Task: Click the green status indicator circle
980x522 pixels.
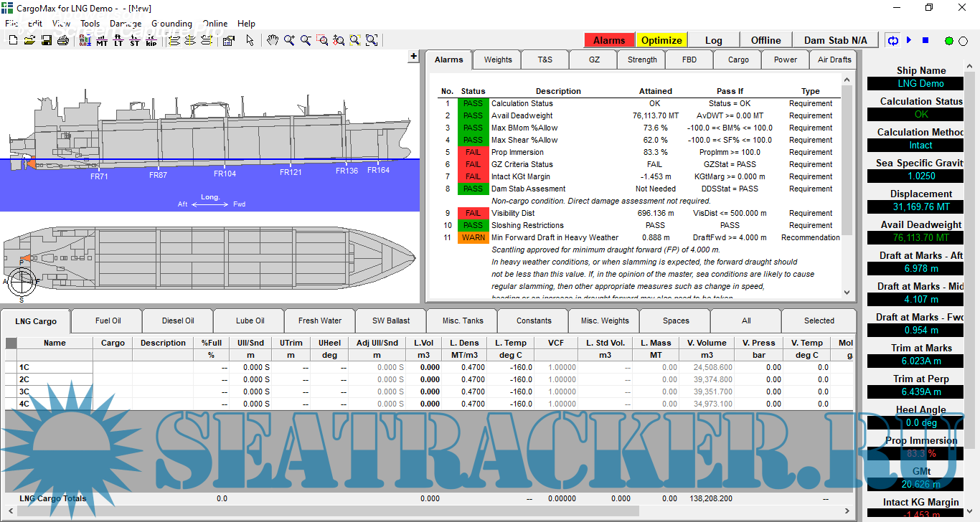Action: [949, 42]
